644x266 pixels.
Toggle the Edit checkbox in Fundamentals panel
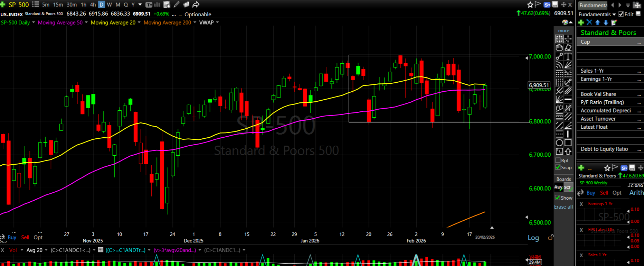click(621, 14)
